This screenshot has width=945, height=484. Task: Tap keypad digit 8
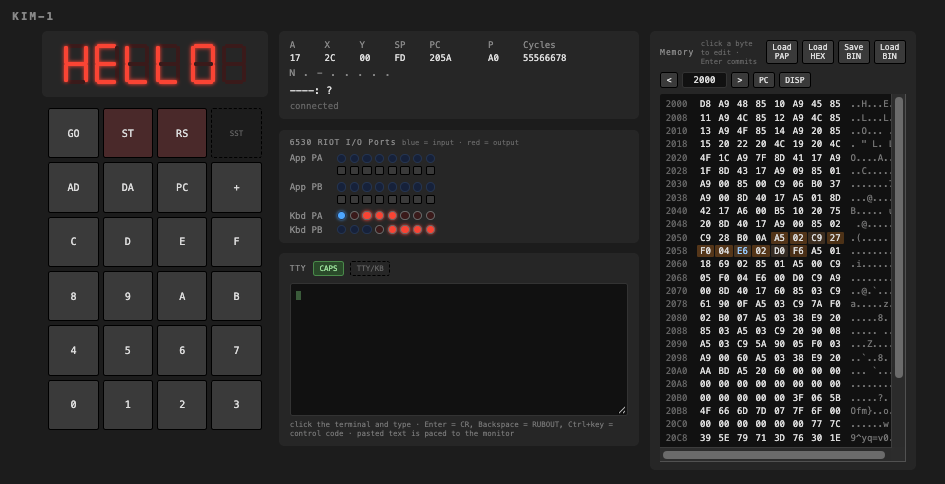click(x=74, y=296)
